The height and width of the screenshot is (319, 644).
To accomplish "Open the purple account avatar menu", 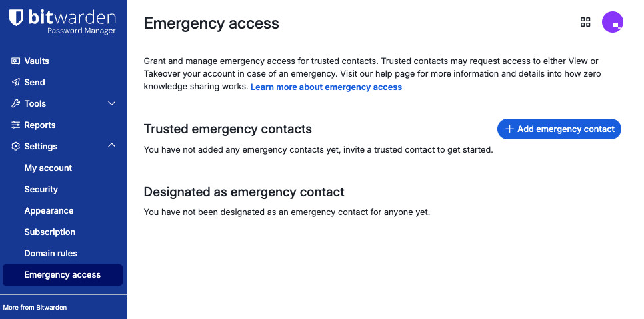I will (613, 22).
